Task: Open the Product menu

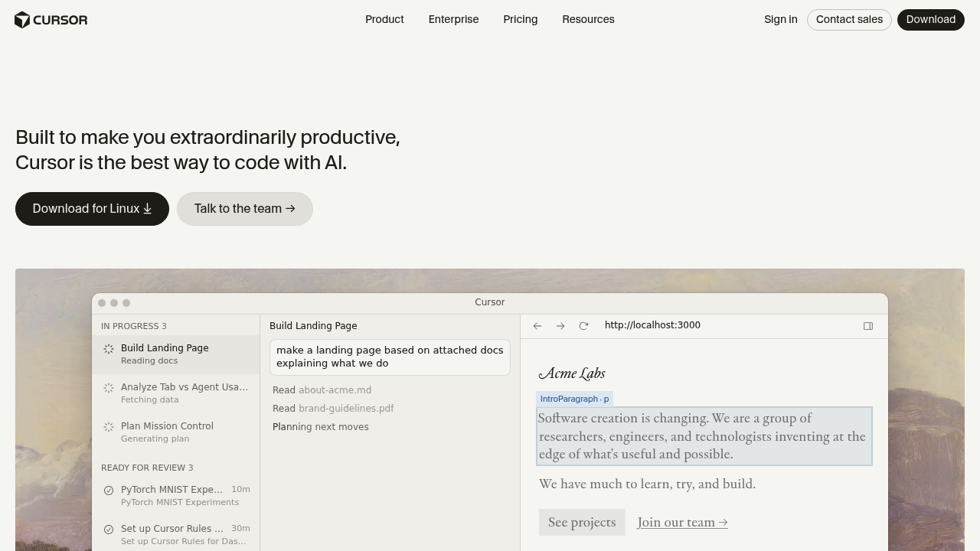Action: (x=384, y=19)
